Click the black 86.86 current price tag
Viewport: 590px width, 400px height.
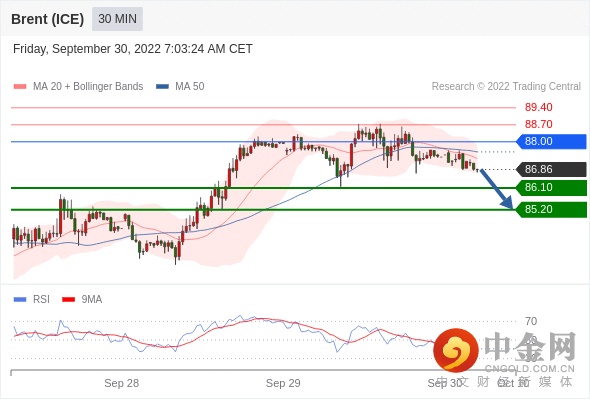point(551,169)
